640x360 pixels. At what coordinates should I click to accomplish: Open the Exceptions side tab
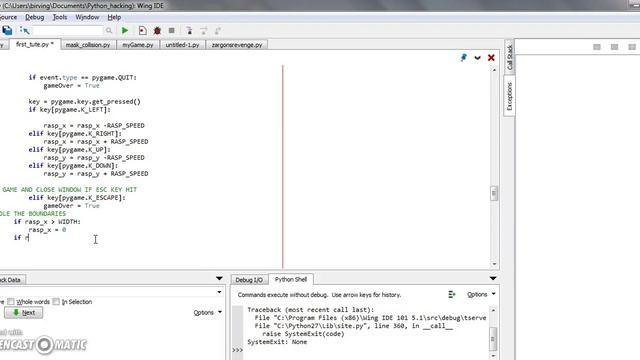coord(509,96)
